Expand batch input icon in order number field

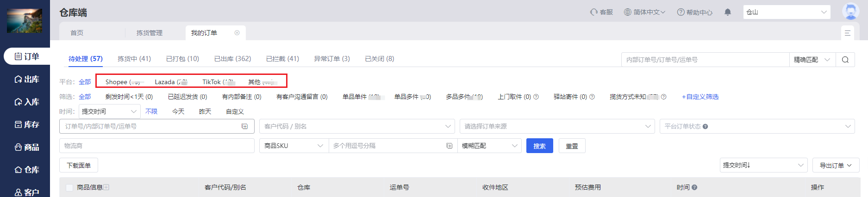[244, 126]
